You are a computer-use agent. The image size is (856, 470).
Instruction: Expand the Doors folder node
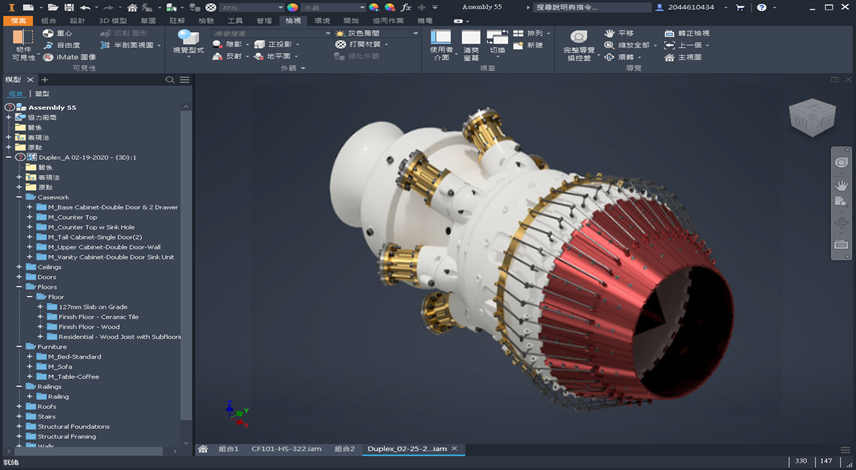(19, 277)
